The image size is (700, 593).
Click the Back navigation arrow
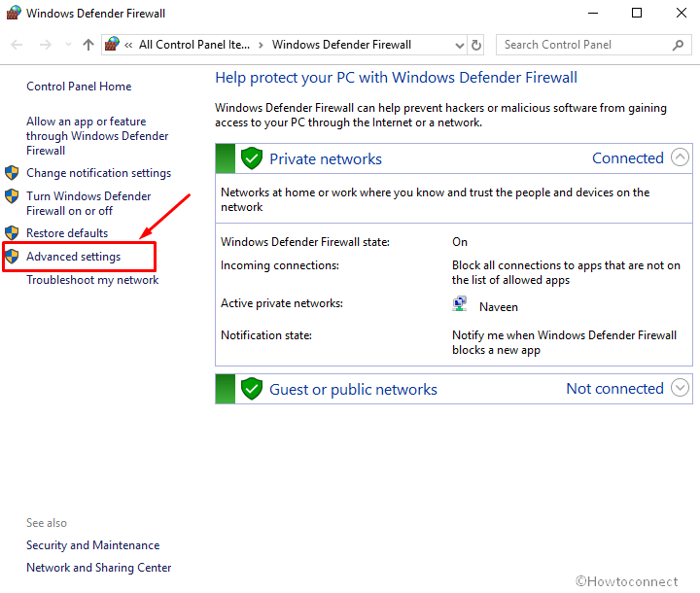pos(17,45)
